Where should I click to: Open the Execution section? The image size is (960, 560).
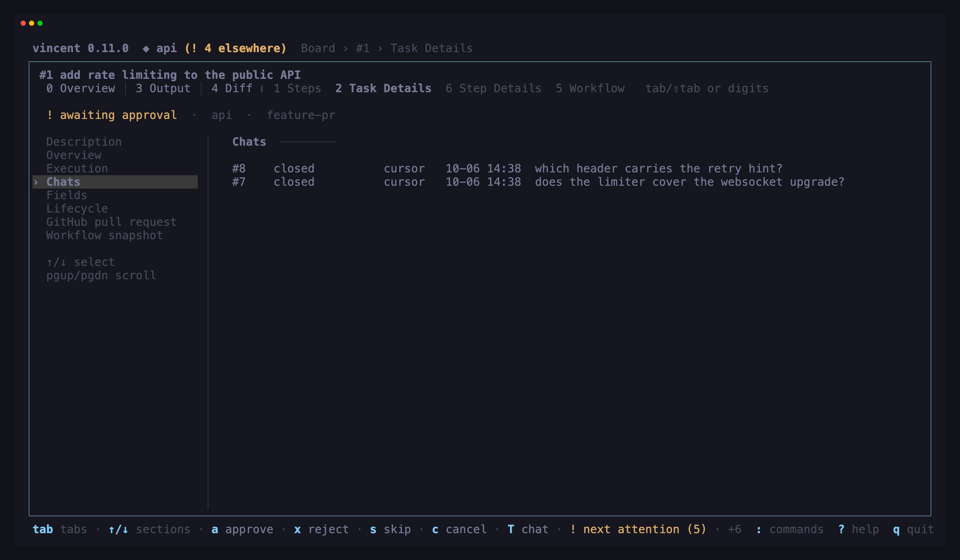77,168
